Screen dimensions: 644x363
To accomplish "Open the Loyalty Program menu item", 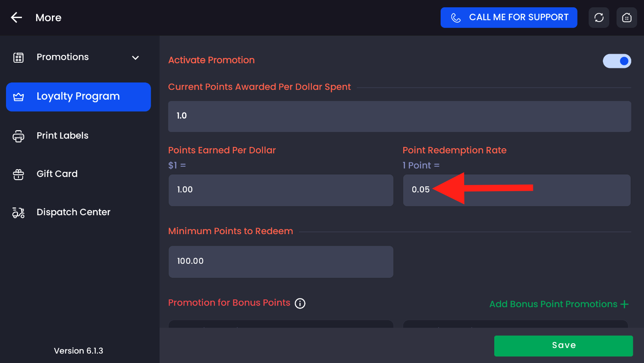I will click(x=79, y=97).
